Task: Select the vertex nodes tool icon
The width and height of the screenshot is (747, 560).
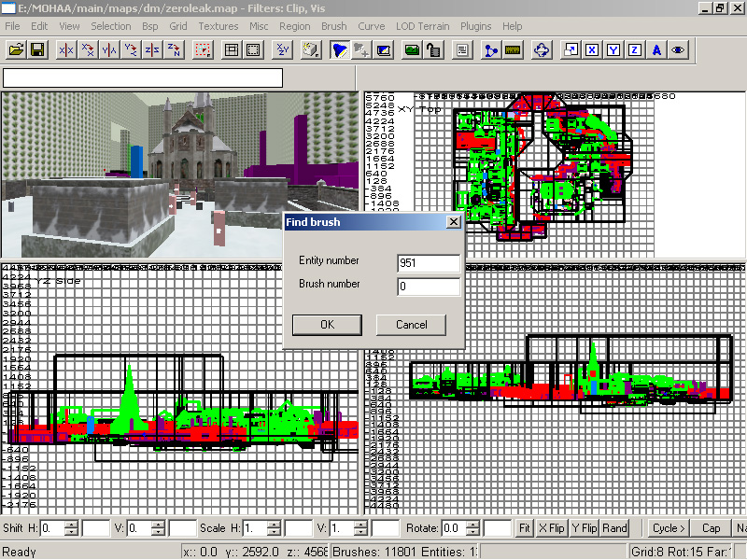Action: tap(491, 49)
